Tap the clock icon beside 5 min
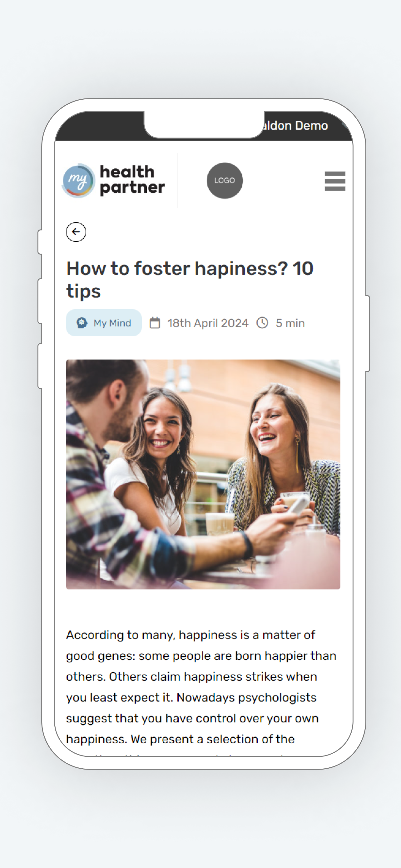The image size is (401, 868). (x=262, y=323)
